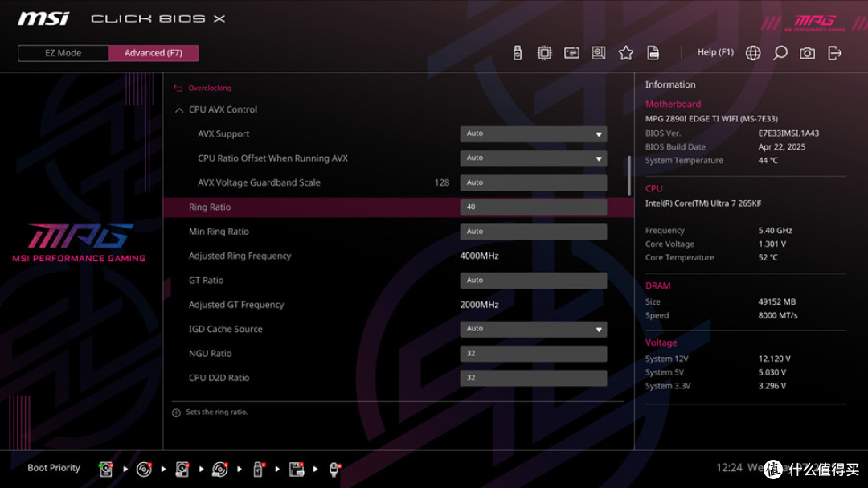Change language via the globe icon
The height and width of the screenshot is (488, 868).
[753, 52]
